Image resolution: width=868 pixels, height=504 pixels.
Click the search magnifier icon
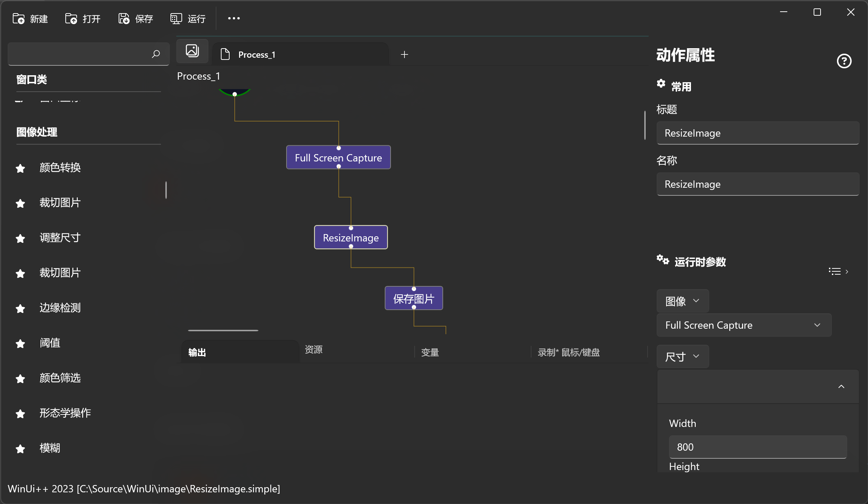coord(156,54)
